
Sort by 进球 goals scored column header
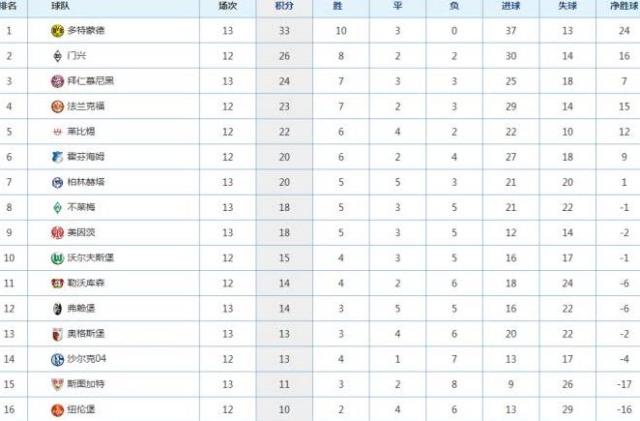click(511, 6)
